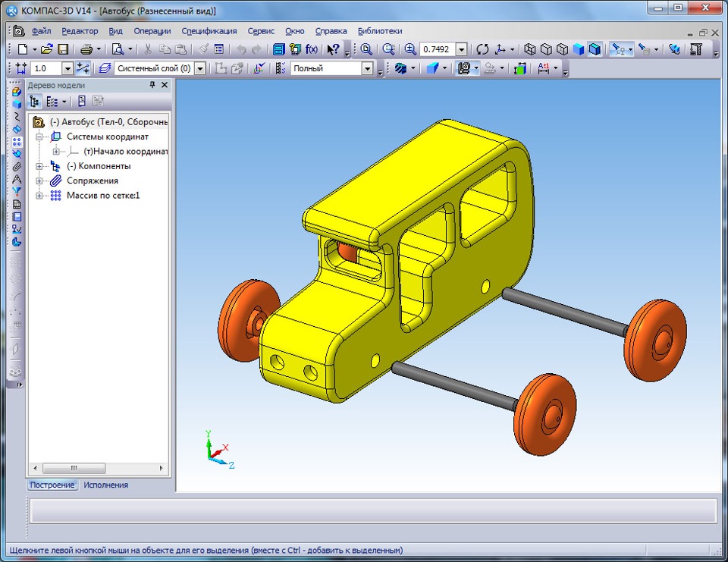Screen dimensions: 728x562
Task: Save the model with the floppy disk icon
Action: 63,49
